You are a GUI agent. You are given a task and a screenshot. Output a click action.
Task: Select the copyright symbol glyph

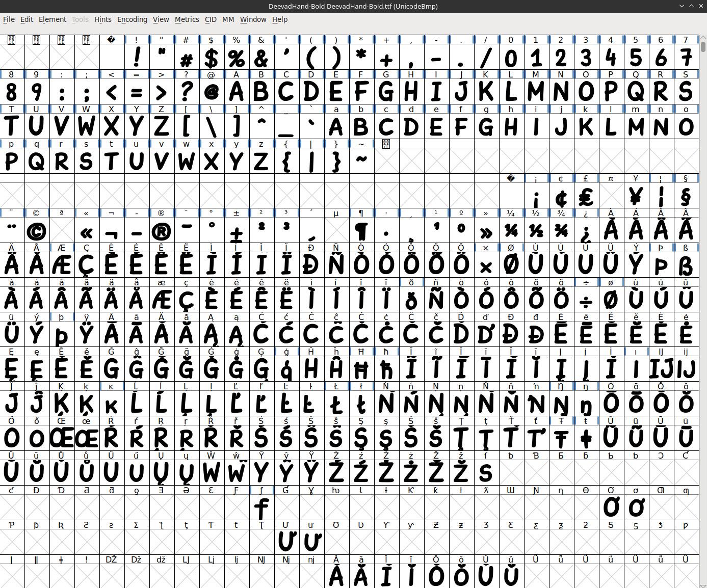pyautogui.click(x=36, y=231)
